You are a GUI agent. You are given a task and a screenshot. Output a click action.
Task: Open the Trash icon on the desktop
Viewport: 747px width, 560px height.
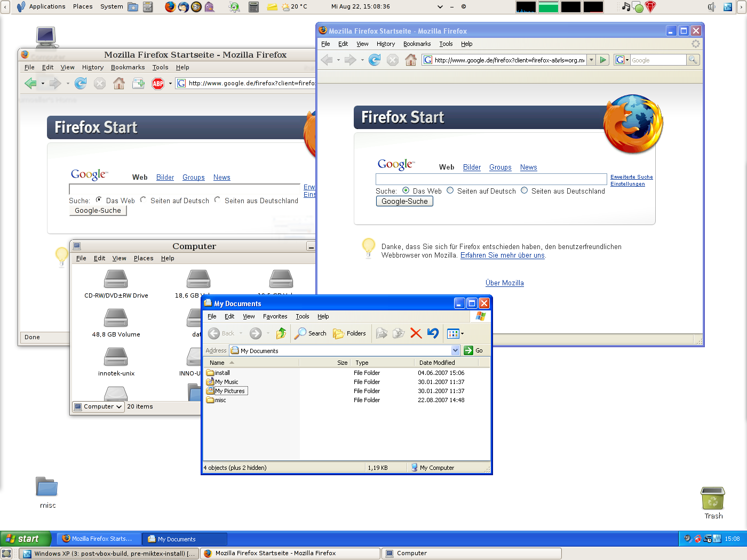tap(712, 499)
